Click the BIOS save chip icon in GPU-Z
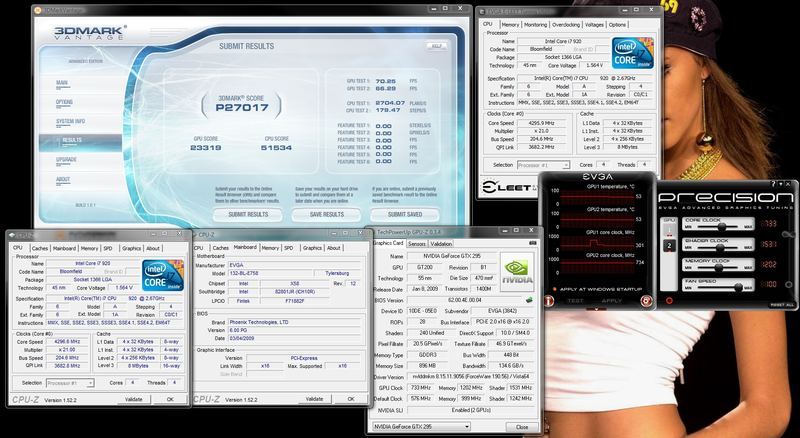The height and width of the screenshot is (438, 800). coord(529,300)
